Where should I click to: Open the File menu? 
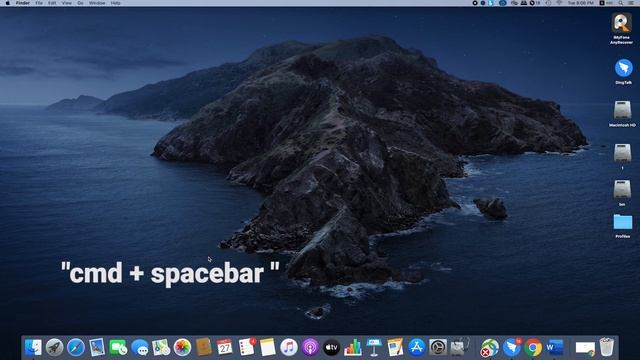(39, 3)
